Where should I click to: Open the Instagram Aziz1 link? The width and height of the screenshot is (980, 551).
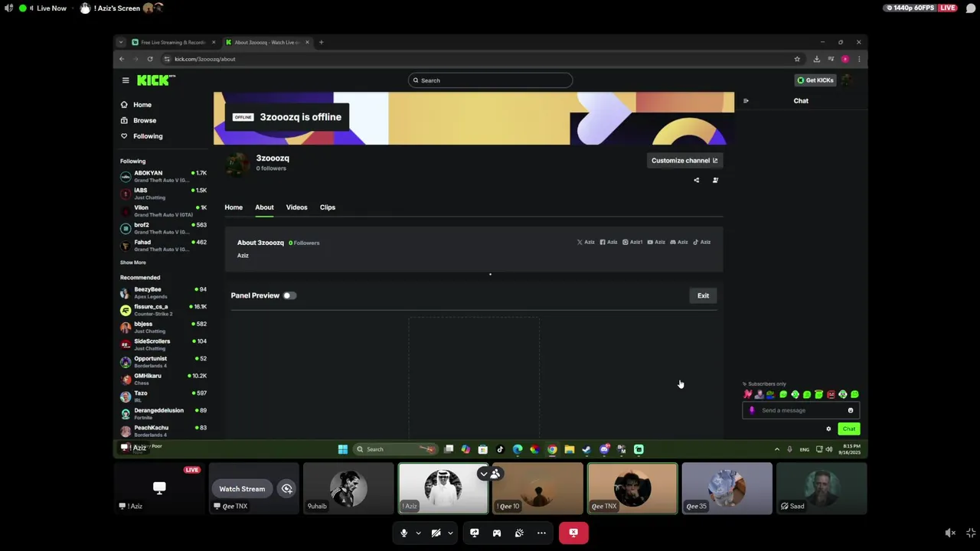632,242
